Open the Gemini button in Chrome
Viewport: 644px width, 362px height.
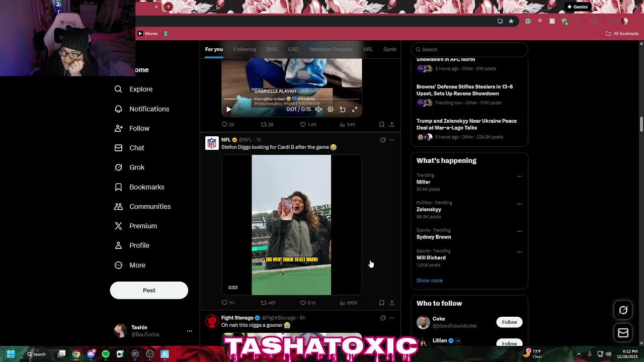[x=577, y=7]
